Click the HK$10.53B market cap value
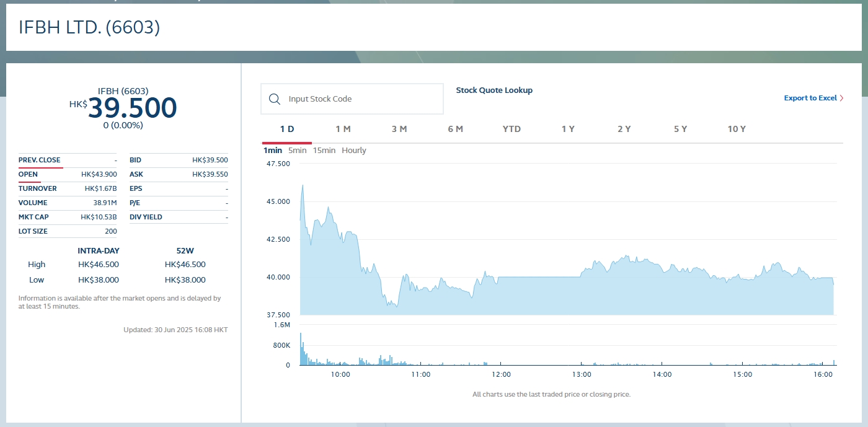The width and height of the screenshot is (868, 427). coord(99,217)
